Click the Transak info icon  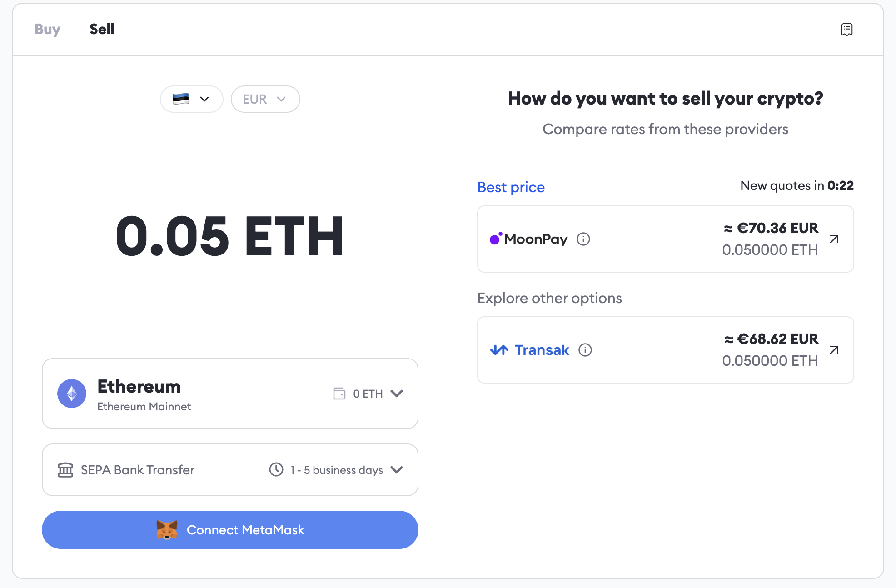click(585, 350)
